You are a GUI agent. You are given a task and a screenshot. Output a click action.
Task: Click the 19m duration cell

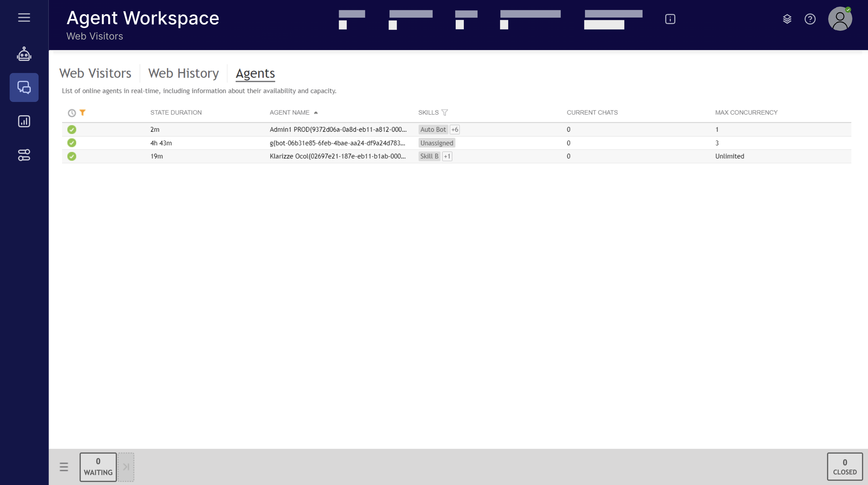tap(156, 156)
